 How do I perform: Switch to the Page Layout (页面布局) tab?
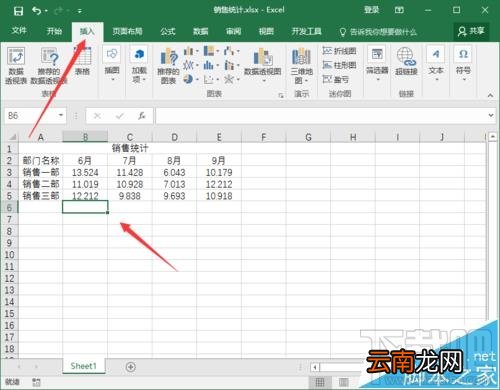127,31
